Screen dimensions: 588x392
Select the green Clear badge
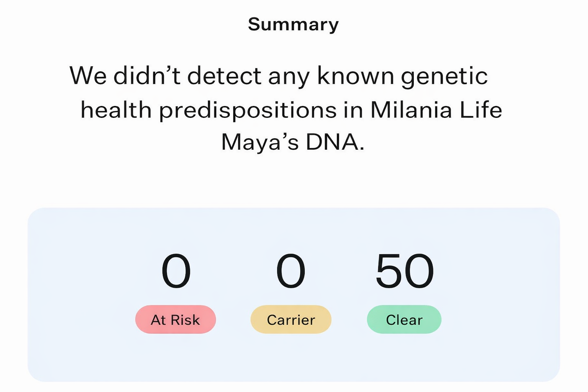[404, 319]
